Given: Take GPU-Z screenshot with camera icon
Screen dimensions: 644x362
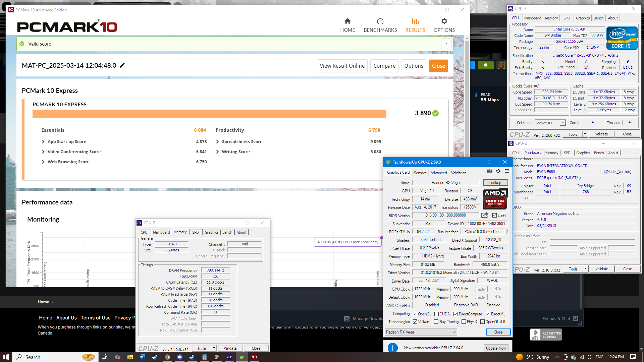Looking at the screenshot, I should [x=490, y=171].
